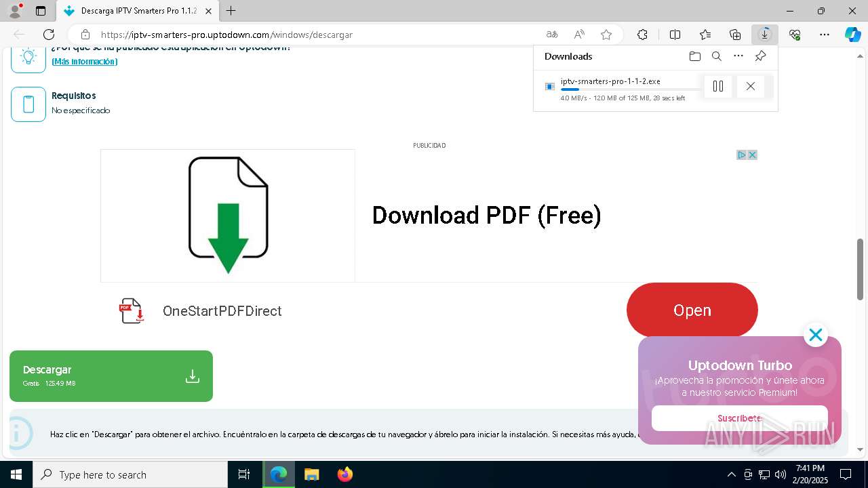Click the Requisitos phone icon
This screenshot has width=868, height=488.
(28, 104)
